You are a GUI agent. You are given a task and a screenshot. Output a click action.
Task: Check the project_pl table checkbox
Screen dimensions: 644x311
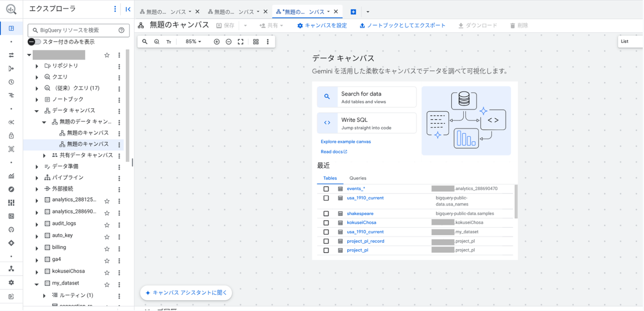(x=326, y=250)
